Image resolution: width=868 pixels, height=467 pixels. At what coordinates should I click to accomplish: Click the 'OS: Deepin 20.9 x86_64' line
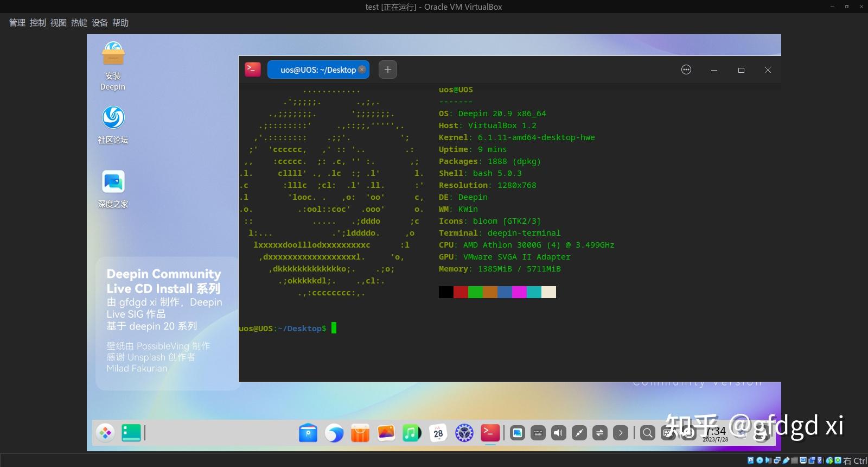point(493,113)
